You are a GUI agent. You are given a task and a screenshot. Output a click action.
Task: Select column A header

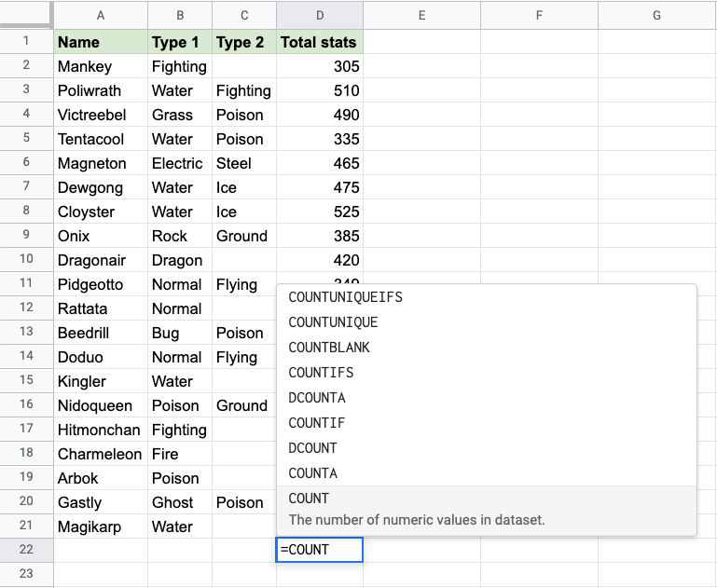click(101, 15)
